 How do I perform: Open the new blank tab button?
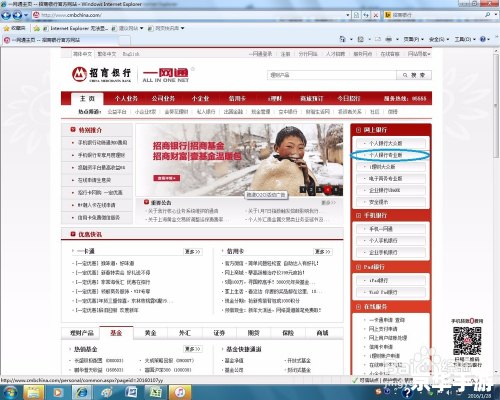click(125, 40)
